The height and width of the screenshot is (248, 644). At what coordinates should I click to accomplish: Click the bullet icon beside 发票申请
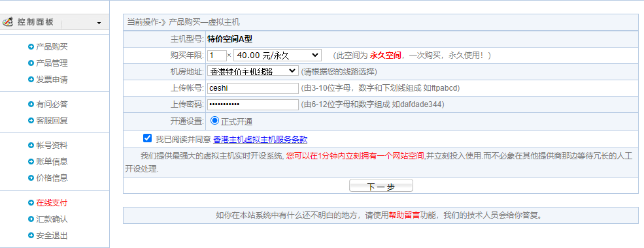pyautogui.click(x=31, y=80)
